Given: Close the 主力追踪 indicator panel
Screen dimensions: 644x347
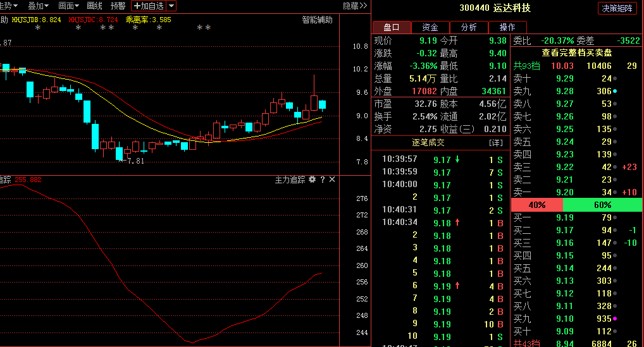Looking at the screenshot, I should click(x=332, y=180).
